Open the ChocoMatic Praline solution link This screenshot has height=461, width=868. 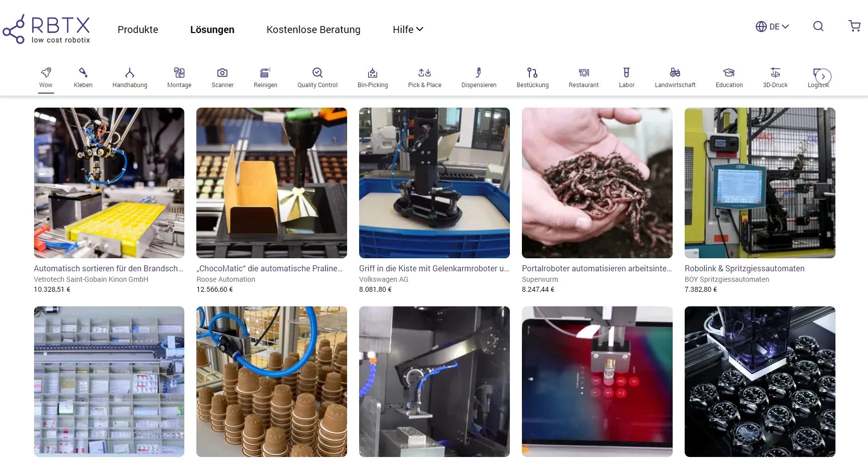click(x=271, y=268)
